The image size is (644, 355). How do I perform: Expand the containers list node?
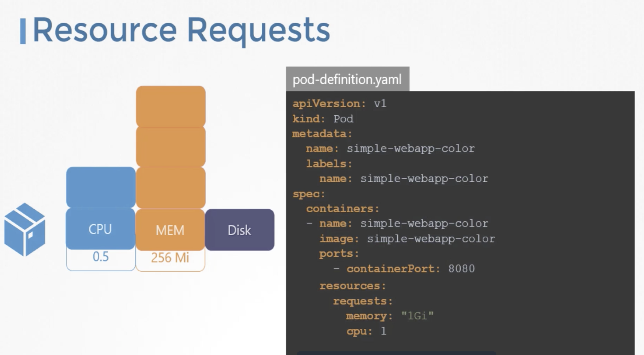tap(333, 209)
